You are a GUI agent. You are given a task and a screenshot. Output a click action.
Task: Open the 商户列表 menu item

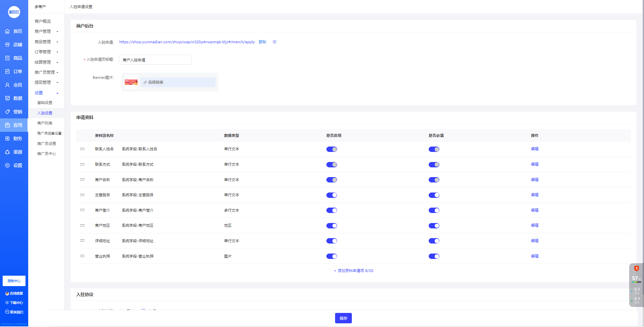pos(45,123)
